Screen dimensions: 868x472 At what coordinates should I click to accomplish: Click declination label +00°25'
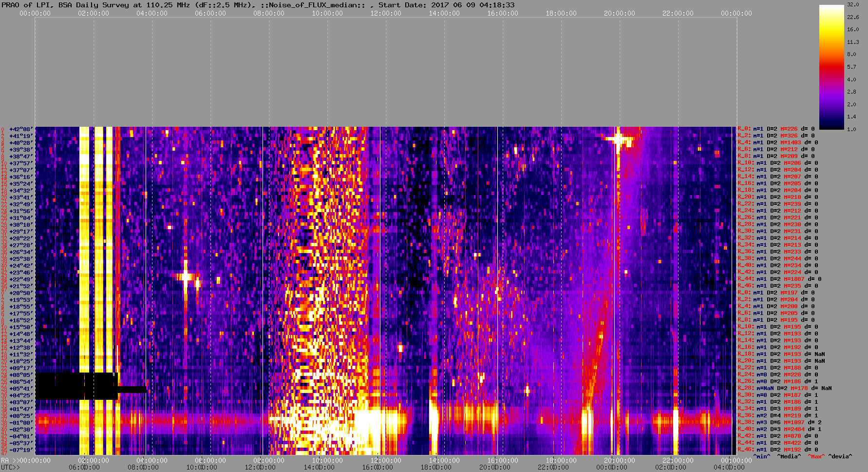tap(21, 416)
